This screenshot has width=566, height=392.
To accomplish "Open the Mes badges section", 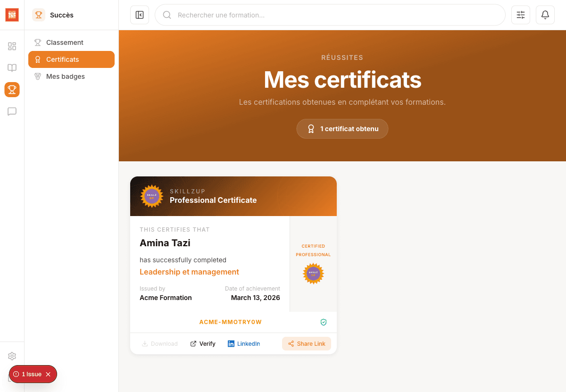I will coord(66,76).
